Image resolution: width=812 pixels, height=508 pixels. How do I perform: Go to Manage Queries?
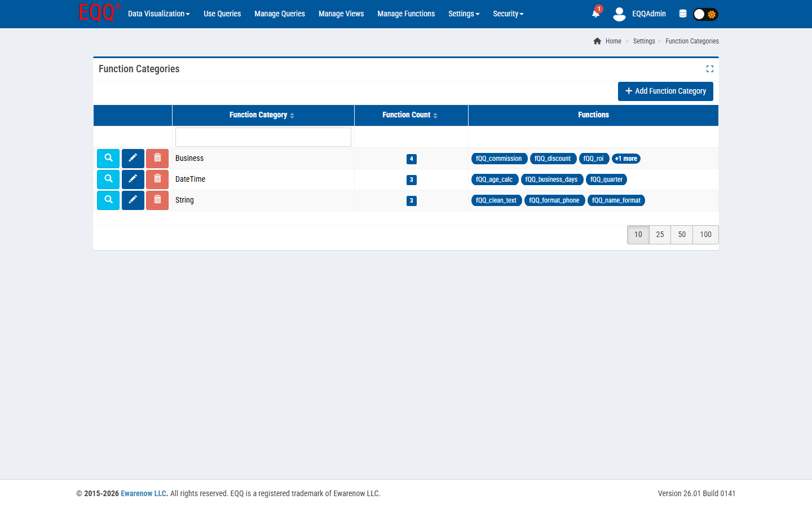tap(279, 14)
